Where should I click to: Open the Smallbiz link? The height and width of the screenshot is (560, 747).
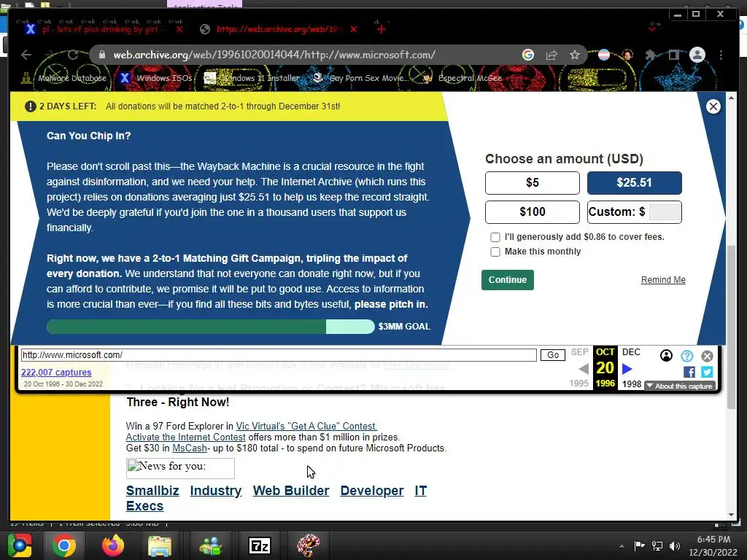pyautogui.click(x=152, y=491)
